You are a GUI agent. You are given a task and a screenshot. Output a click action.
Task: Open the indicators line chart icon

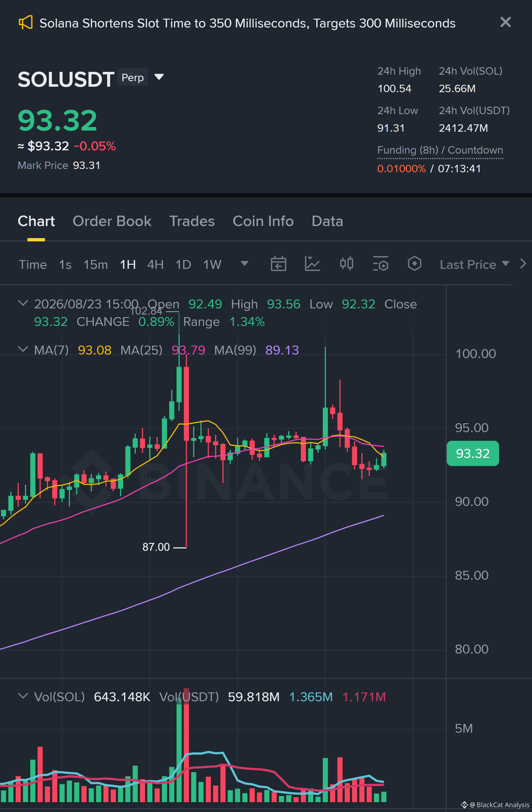tap(312, 264)
